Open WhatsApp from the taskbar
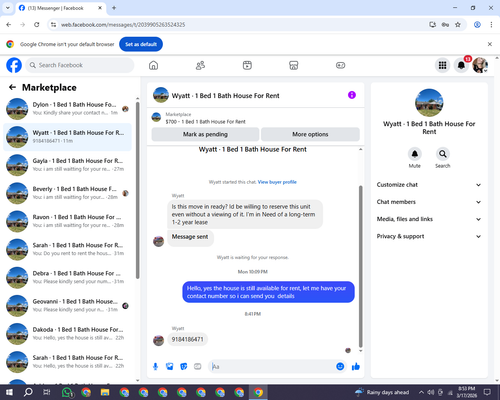The image size is (500, 400). [x=66, y=392]
